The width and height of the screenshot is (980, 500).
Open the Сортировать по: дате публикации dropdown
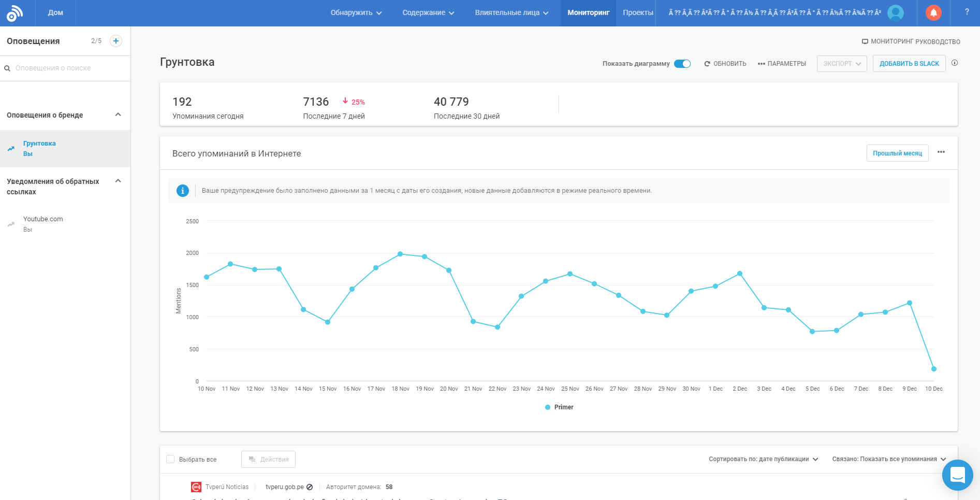point(764,459)
